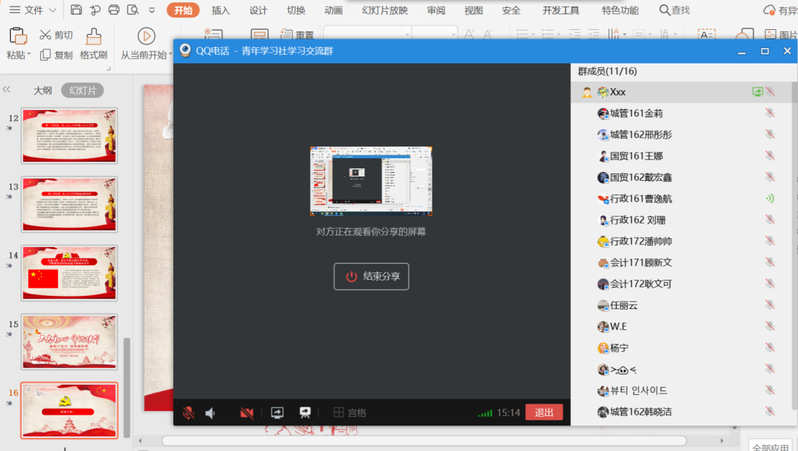
Task: Click the screen share icon in call bar
Action: (x=277, y=412)
